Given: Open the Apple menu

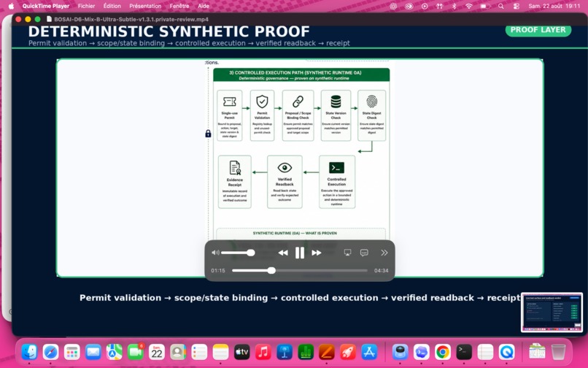Looking at the screenshot, I should tap(11, 6).
